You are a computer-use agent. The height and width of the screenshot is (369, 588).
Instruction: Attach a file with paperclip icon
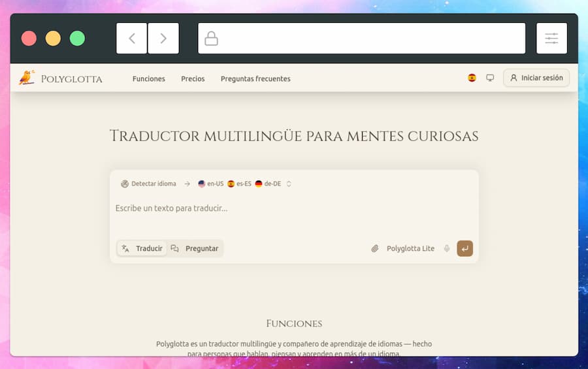374,248
